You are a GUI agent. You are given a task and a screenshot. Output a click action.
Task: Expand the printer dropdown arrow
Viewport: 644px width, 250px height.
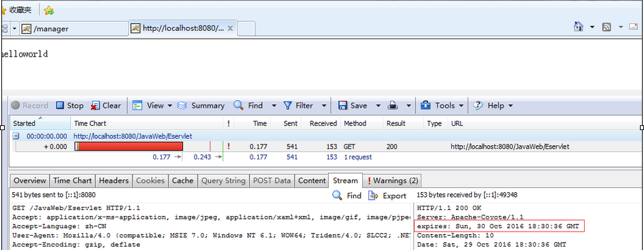coord(408,106)
